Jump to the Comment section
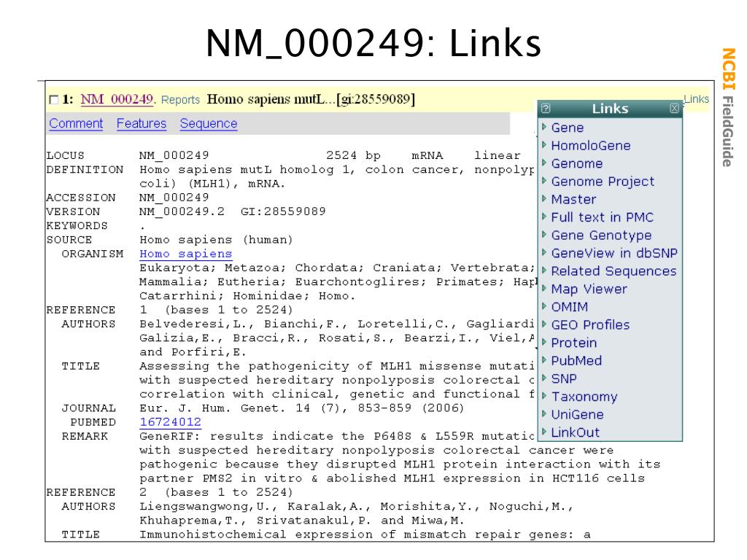The height and width of the screenshot is (560, 747). click(76, 123)
